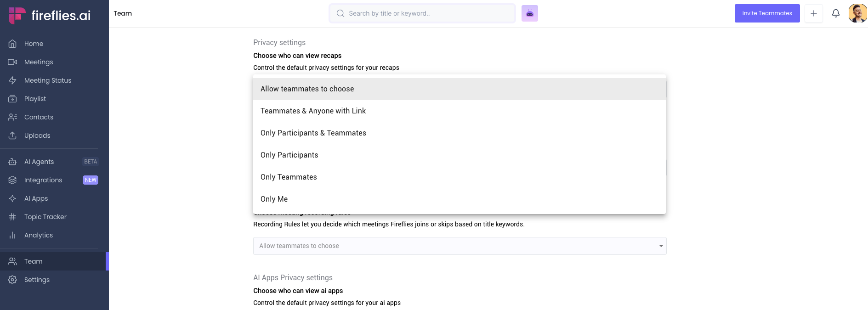Viewport: 868px width, 310px height.
Task: Click Invite Teammates button
Action: pyautogui.click(x=767, y=13)
